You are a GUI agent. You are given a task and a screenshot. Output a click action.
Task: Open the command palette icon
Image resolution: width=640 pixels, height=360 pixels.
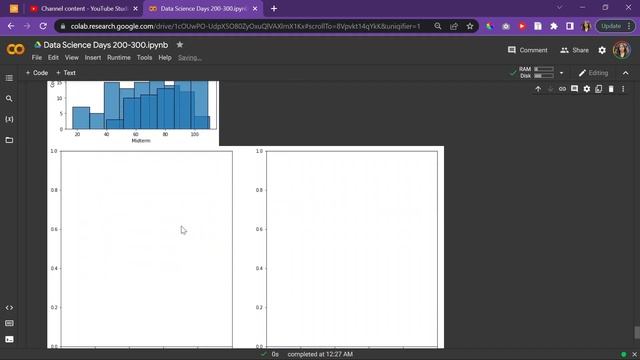(9, 323)
